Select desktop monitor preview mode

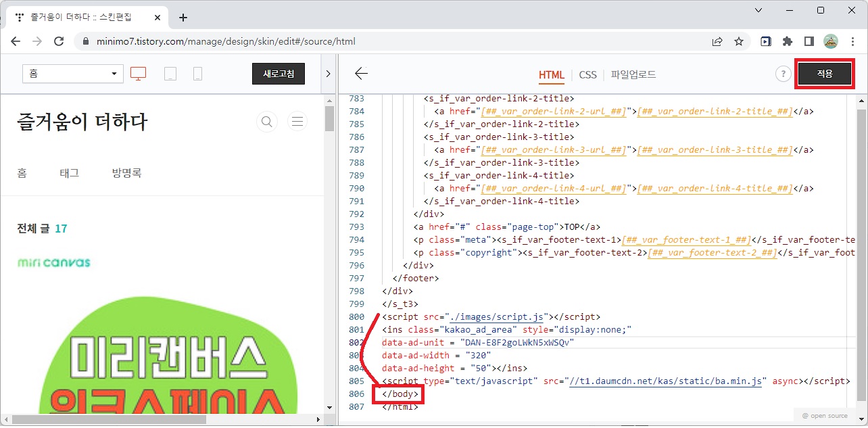click(138, 74)
